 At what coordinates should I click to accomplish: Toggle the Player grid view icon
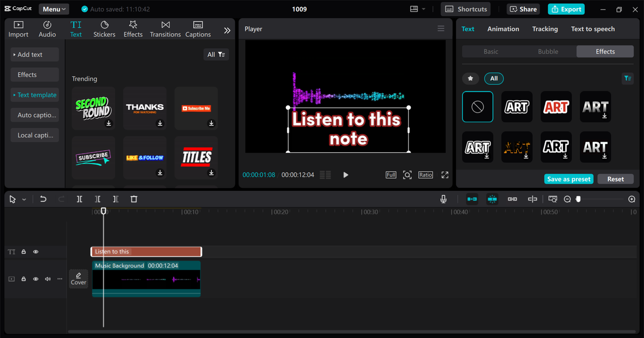click(326, 175)
